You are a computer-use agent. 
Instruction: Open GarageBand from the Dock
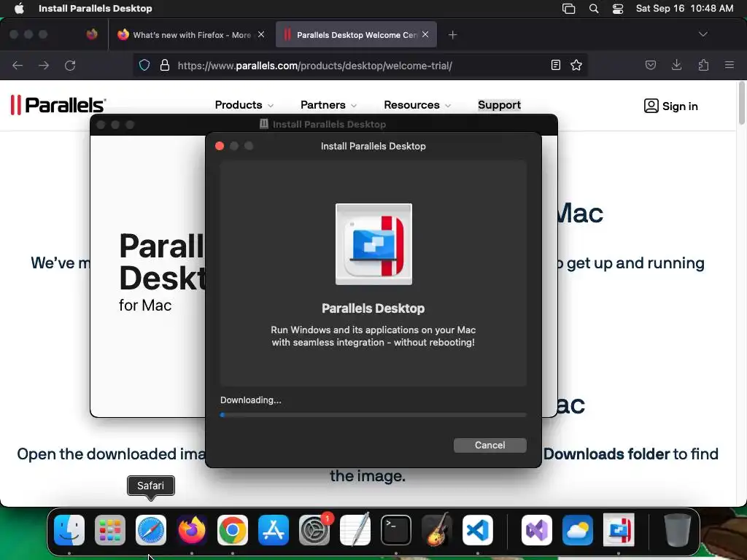(x=437, y=530)
